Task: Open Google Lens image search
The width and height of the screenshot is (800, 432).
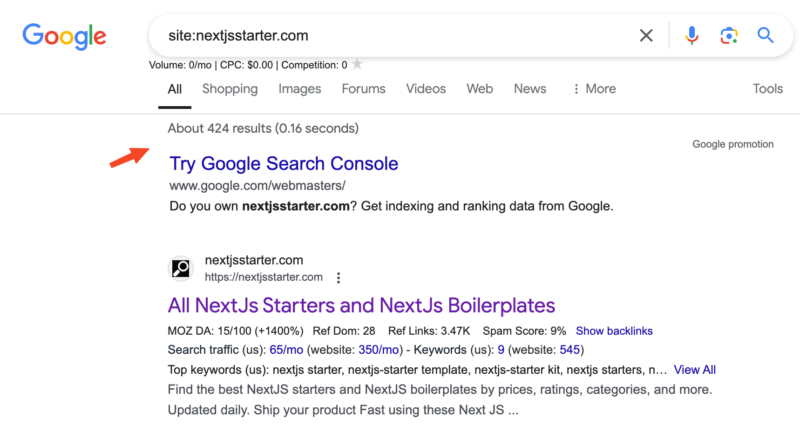Action: click(729, 36)
